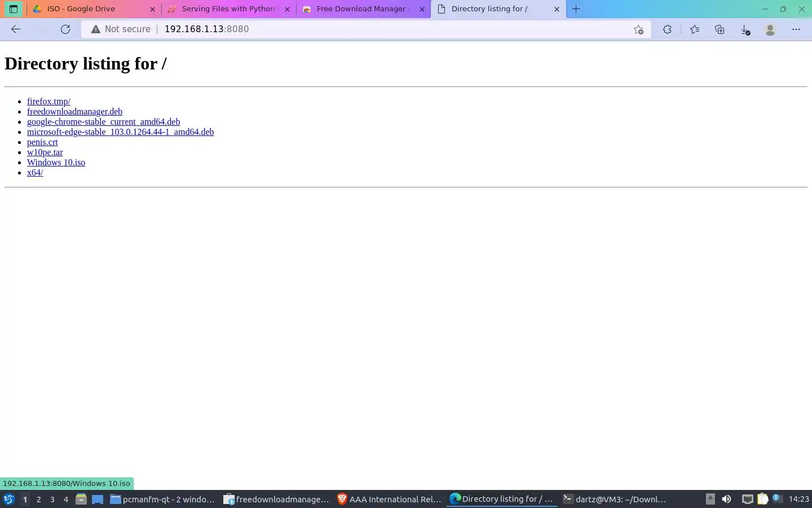Switch to virtual desktop 4

66,500
